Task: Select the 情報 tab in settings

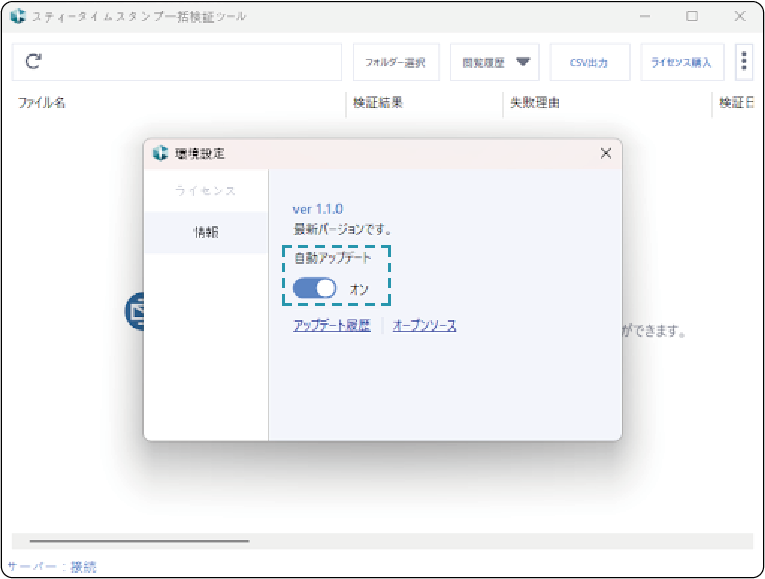Action: 206,232
